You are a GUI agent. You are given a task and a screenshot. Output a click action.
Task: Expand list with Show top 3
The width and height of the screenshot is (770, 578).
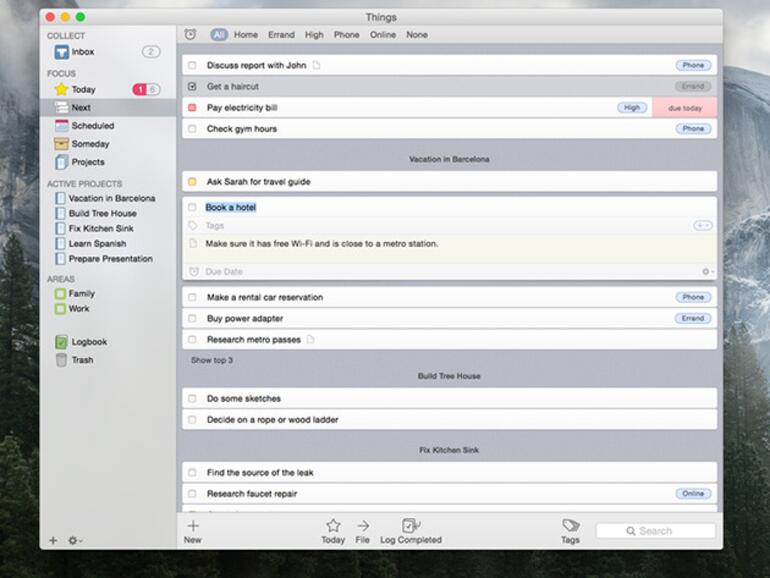212,360
